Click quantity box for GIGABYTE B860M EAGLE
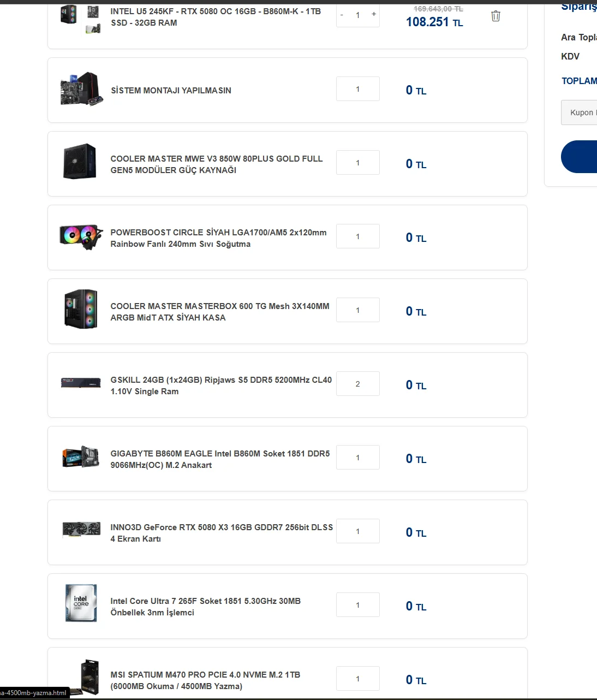This screenshot has height=700, width=597. [x=358, y=458]
